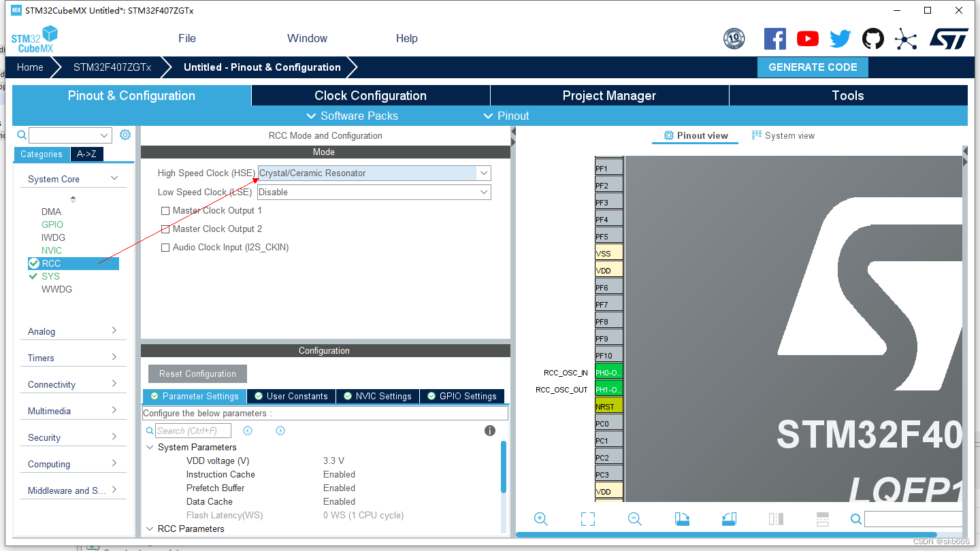
Task: Click the parameter search field
Action: [193, 430]
